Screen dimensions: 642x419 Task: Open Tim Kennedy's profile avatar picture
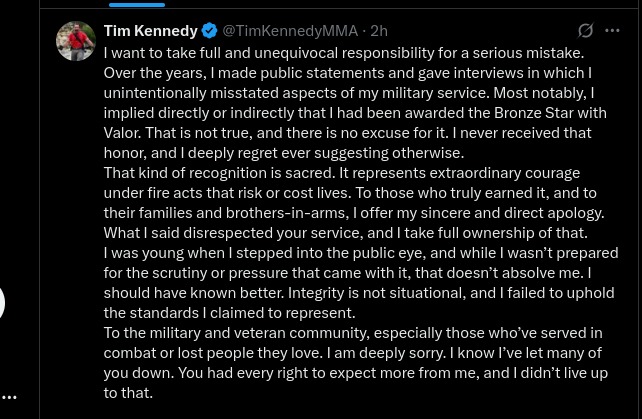(x=76, y=41)
